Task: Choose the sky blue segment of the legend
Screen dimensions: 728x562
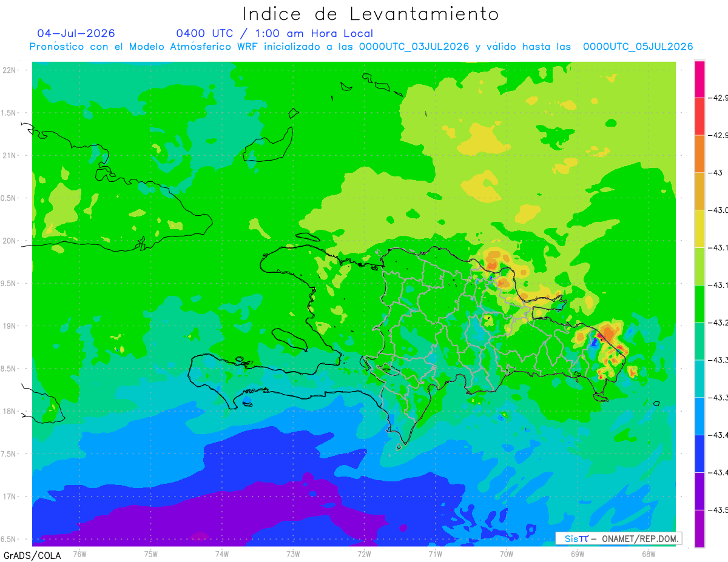Action: [x=699, y=416]
